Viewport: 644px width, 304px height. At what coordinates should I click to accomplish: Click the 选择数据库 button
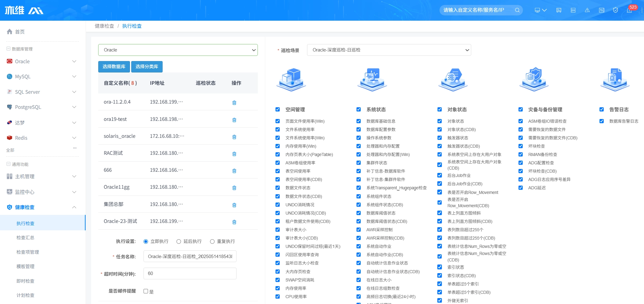(x=114, y=67)
